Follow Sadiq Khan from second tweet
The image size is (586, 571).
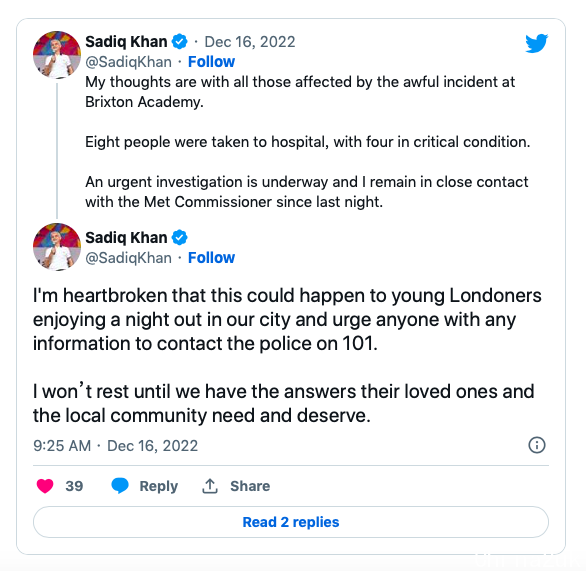[x=211, y=258]
